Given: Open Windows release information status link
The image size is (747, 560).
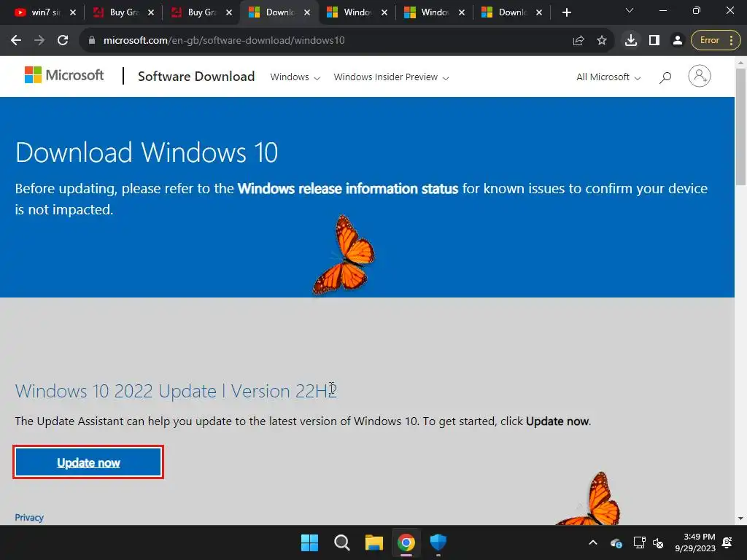Looking at the screenshot, I should pyautogui.click(x=348, y=189).
